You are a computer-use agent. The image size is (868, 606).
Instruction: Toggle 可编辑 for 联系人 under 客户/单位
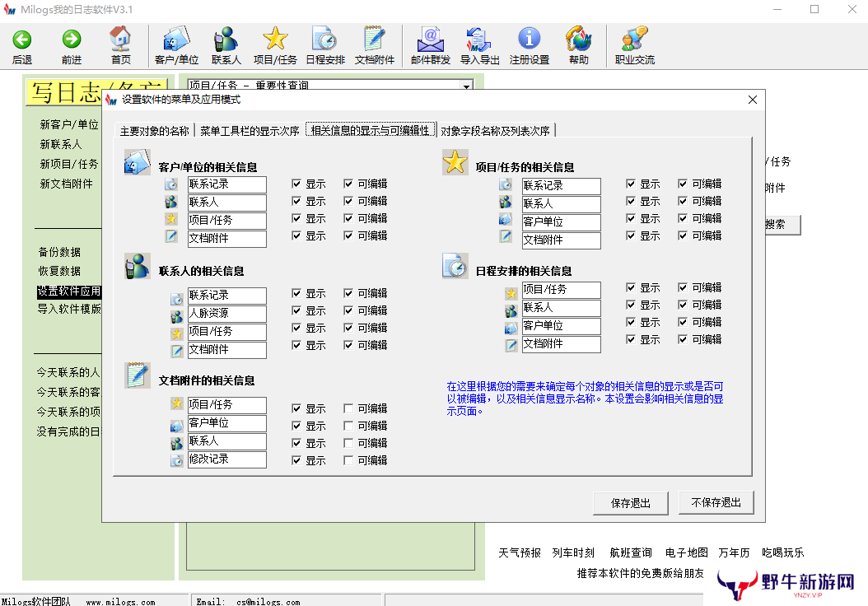click(348, 201)
